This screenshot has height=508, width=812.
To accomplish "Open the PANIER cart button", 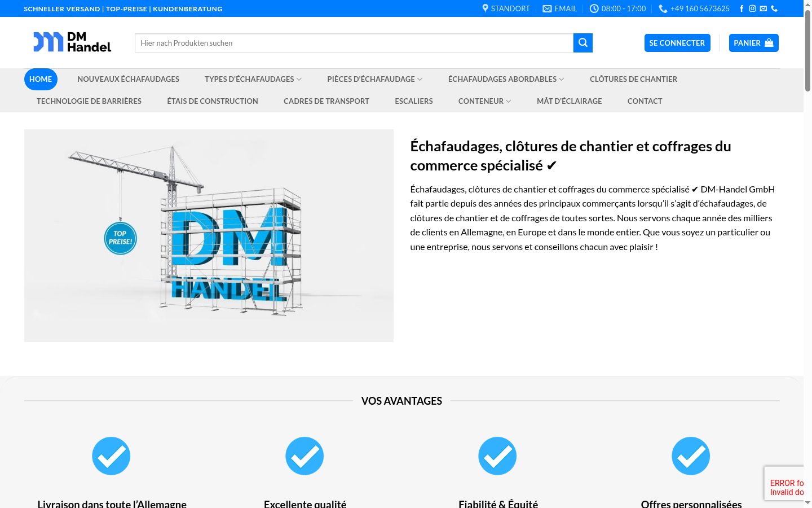I will pyautogui.click(x=753, y=43).
